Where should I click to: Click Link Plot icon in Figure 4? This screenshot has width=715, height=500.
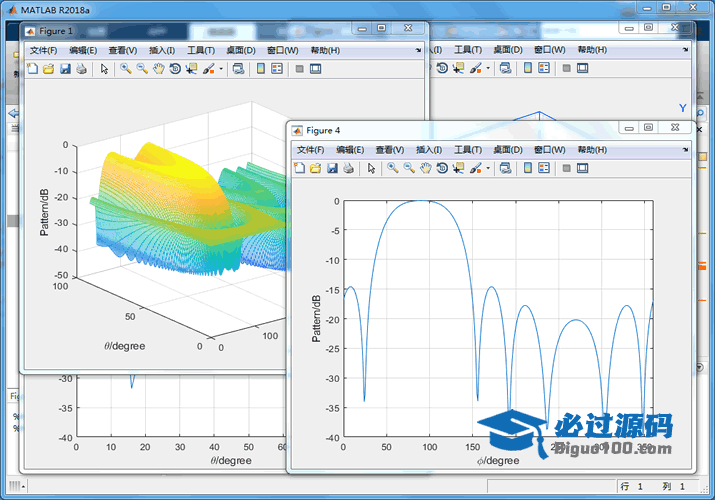[x=505, y=168]
